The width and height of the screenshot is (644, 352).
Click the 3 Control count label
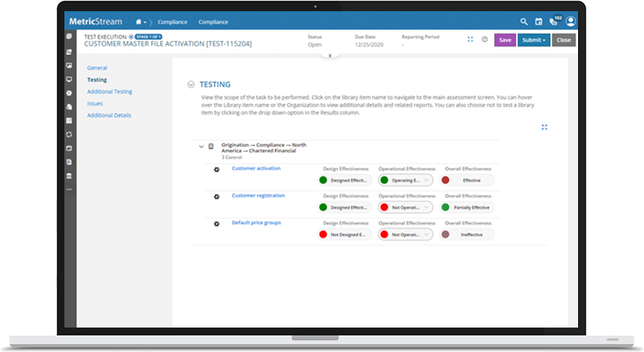click(x=232, y=158)
